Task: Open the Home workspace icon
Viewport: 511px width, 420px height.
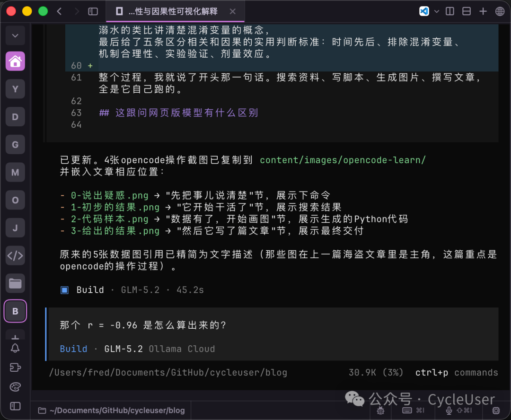Action: pos(15,61)
